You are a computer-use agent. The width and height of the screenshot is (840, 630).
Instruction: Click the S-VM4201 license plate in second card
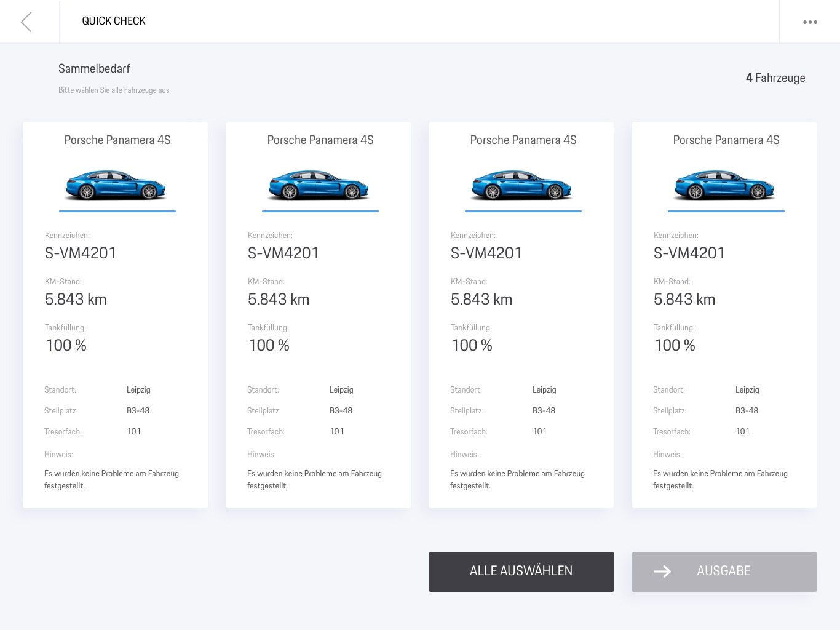click(x=283, y=253)
